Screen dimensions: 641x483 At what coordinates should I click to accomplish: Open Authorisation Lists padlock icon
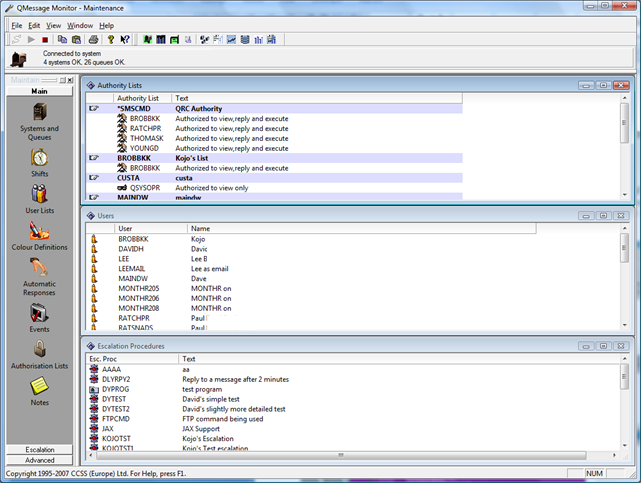point(39,350)
